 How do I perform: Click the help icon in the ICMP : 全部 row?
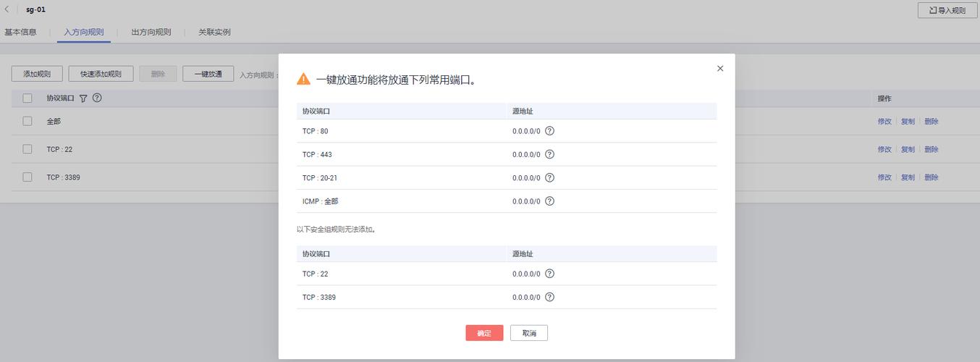pos(549,201)
